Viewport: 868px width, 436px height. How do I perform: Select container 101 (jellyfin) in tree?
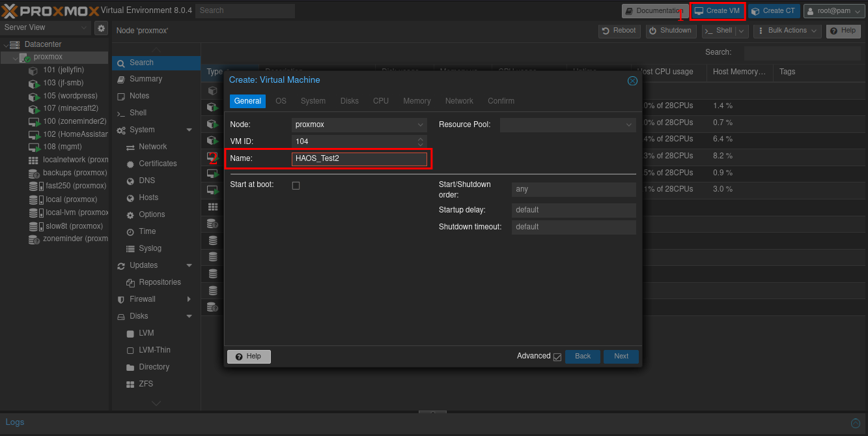pyautogui.click(x=63, y=70)
